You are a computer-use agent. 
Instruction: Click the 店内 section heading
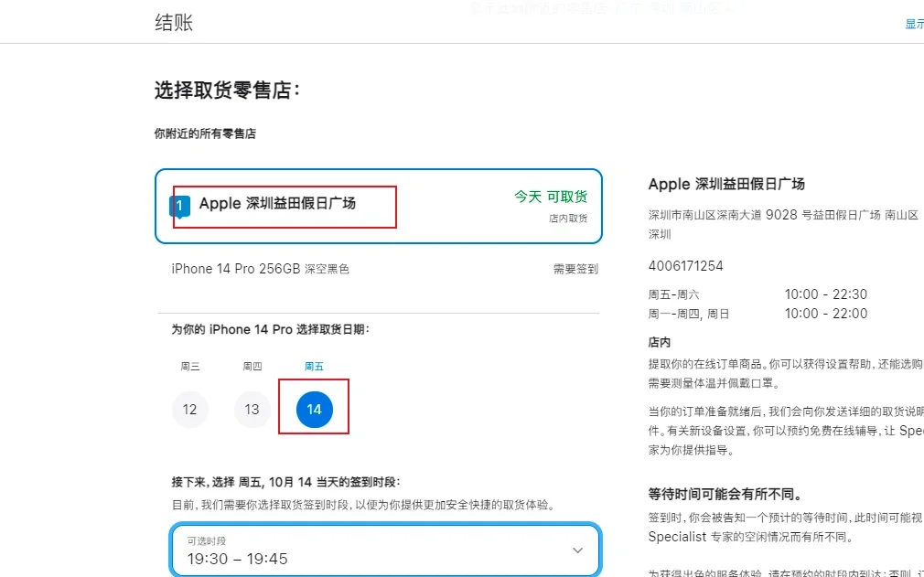point(660,342)
